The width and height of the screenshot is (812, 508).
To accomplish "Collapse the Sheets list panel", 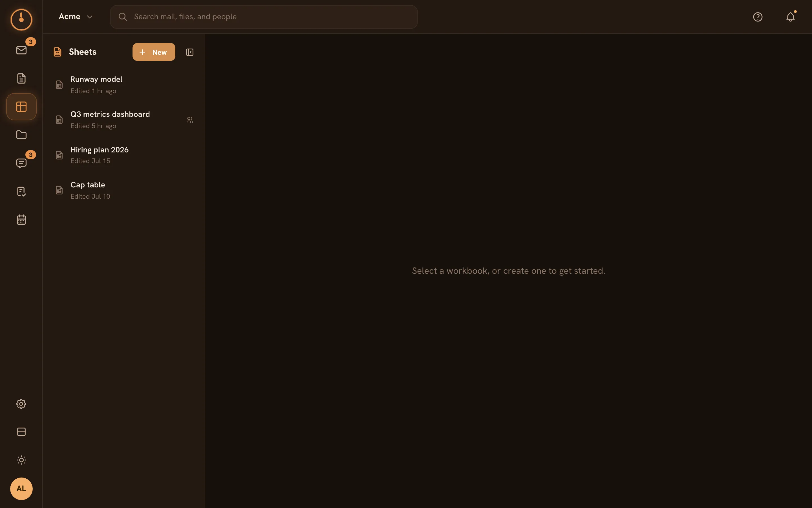I will 189,52.
